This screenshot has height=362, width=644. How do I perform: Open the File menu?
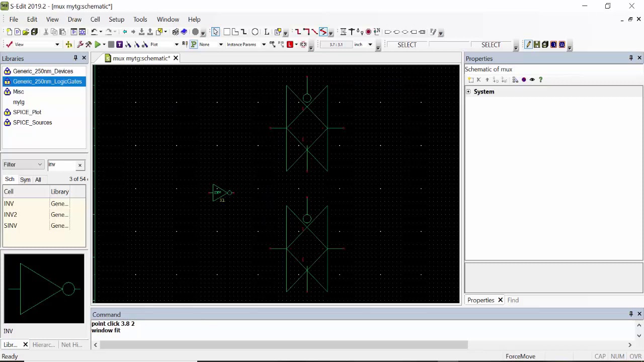(14, 19)
